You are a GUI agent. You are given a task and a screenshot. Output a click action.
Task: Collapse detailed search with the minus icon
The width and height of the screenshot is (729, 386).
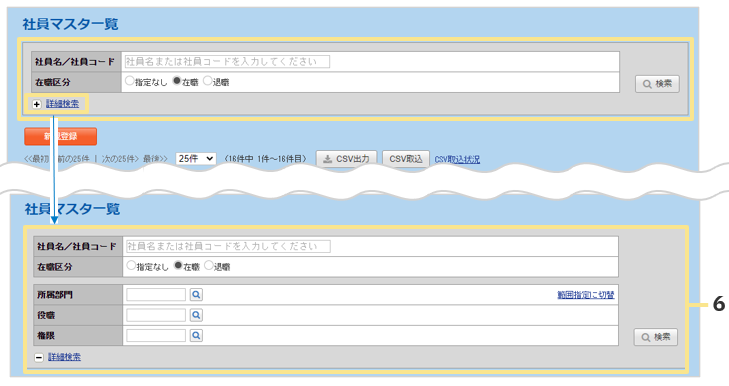39,357
